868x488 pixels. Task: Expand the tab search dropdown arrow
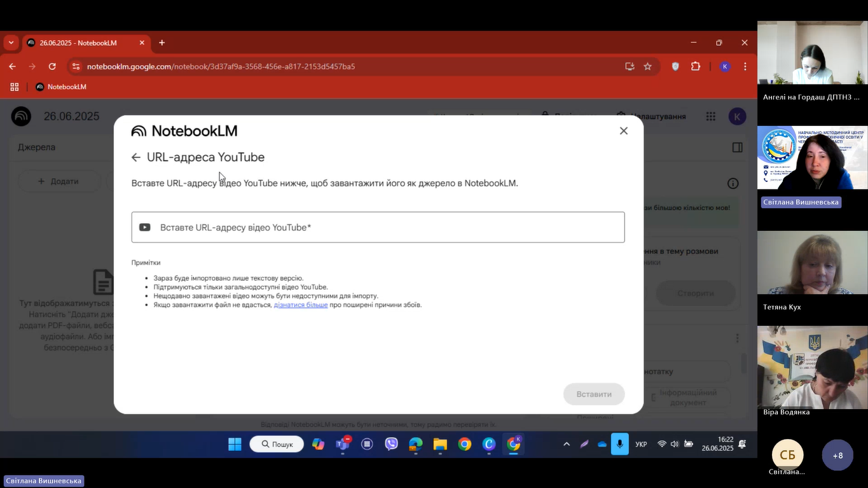(11, 43)
